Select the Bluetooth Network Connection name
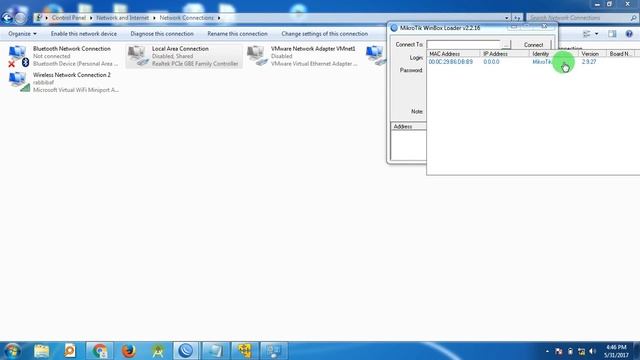640x360 pixels. (x=72, y=49)
